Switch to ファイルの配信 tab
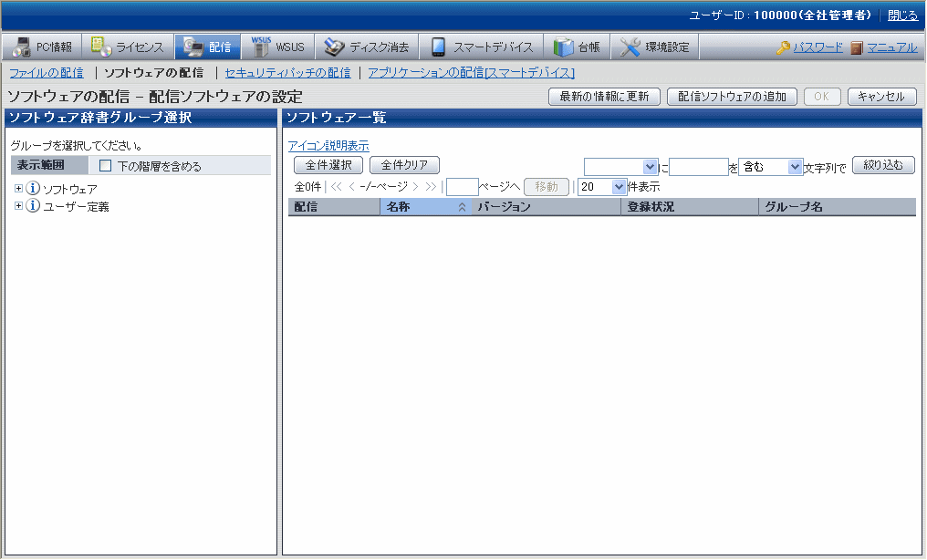This screenshot has width=927, height=560. [x=46, y=73]
